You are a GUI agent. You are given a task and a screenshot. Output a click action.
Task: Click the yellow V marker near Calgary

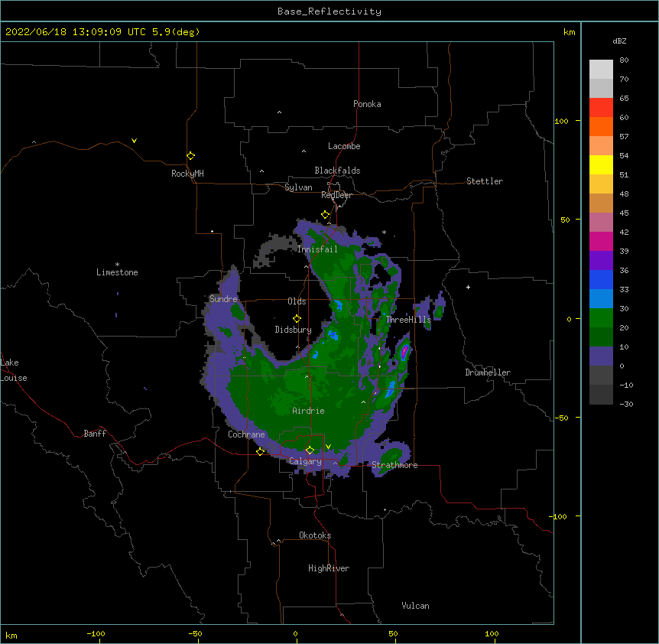[x=328, y=447]
